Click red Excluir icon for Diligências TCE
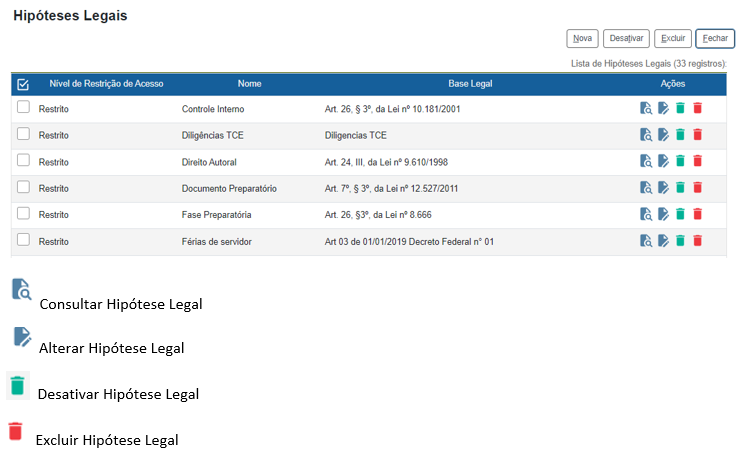 [x=698, y=135]
